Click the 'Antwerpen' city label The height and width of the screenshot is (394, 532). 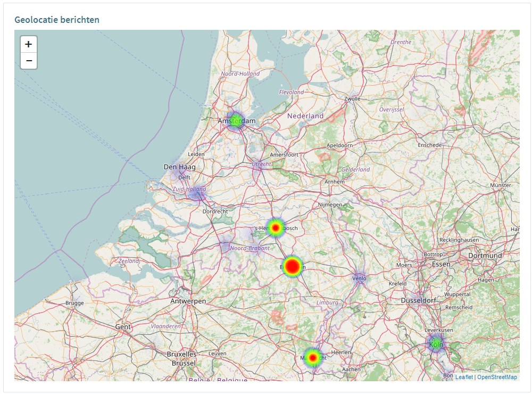pos(188,301)
